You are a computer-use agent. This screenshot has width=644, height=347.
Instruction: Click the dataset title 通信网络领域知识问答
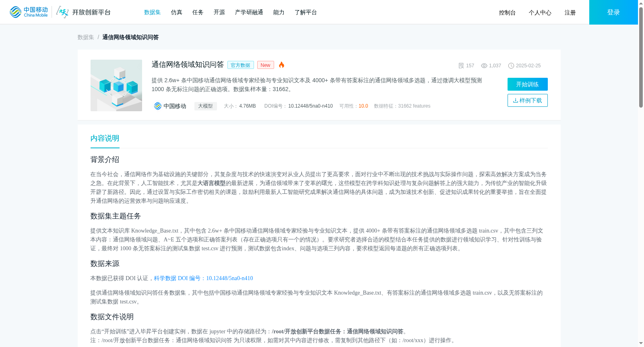tap(188, 64)
